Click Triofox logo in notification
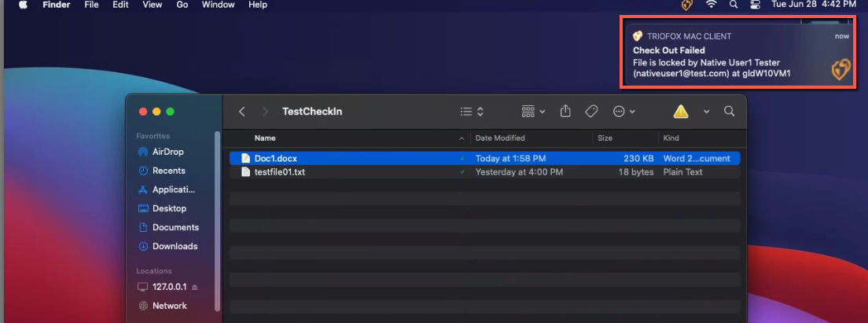Screen dimensions: 868x323 tap(840, 70)
